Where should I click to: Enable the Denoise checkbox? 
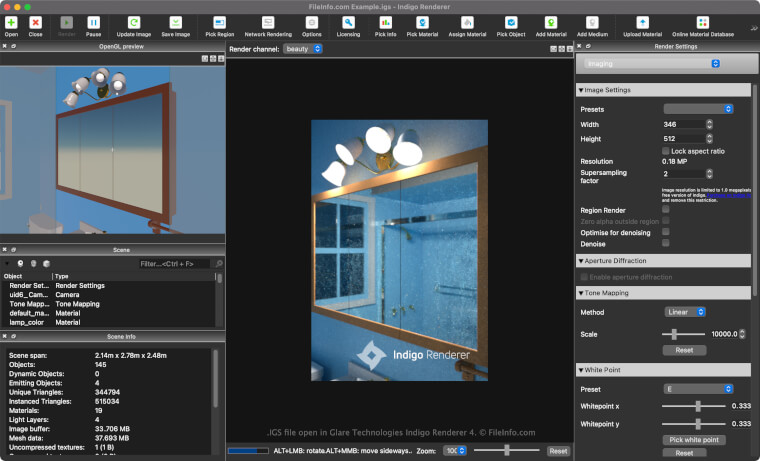666,243
